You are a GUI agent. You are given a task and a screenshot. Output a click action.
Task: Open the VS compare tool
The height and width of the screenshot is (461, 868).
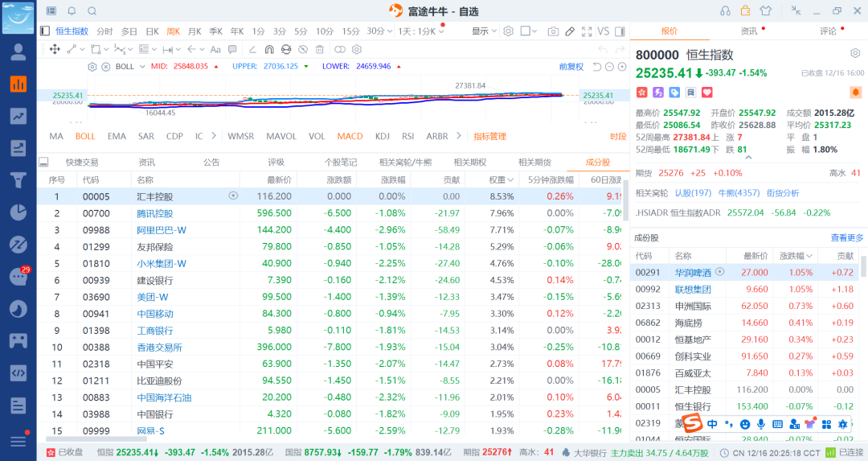[604, 31]
